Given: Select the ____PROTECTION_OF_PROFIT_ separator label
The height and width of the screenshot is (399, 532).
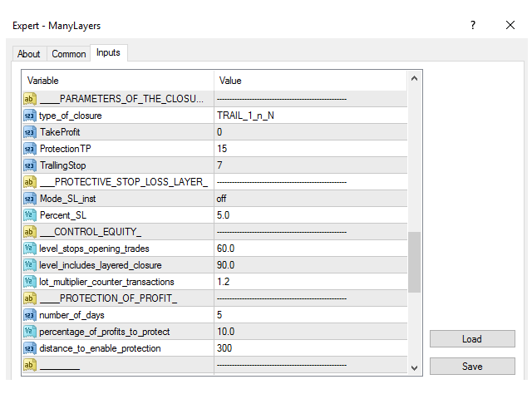Looking at the screenshot, I should point(109,298).
